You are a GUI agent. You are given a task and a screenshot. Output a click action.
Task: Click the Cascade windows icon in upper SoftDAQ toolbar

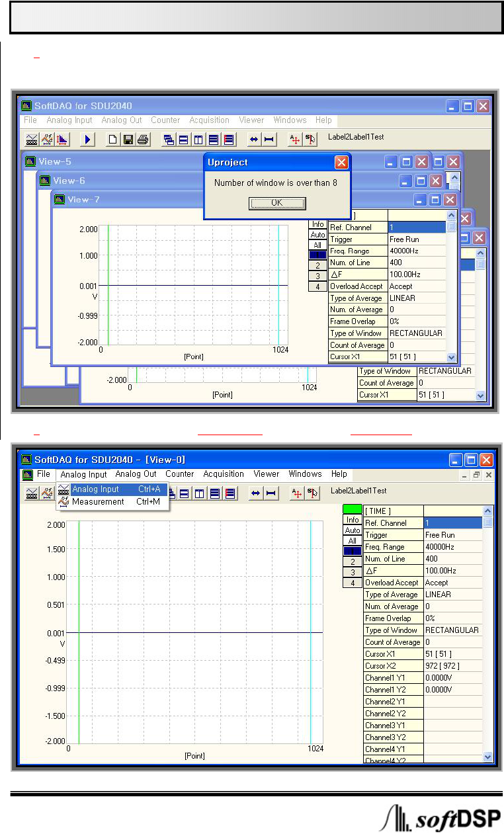(x=169, y=139)
